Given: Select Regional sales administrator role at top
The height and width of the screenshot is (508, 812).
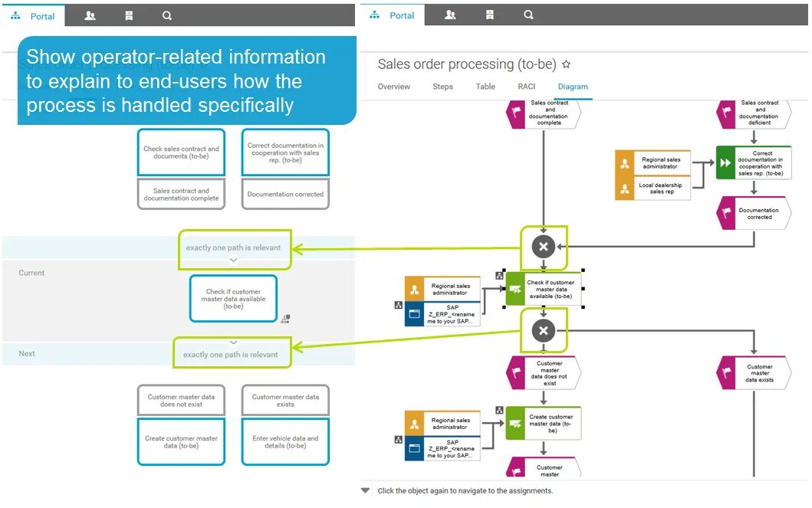Looking at the screenshot, I should pos(653,163).
